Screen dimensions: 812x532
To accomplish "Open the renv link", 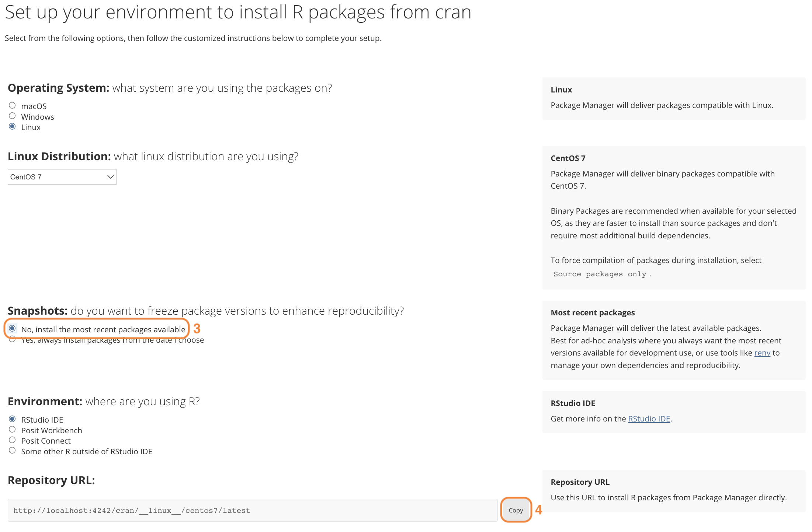I will pos(762,353).
